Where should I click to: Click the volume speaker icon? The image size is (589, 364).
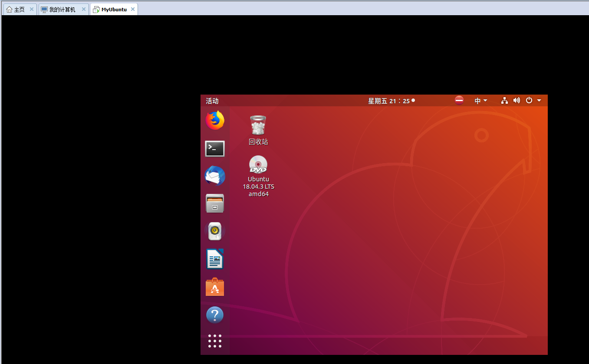click(517, 101)
